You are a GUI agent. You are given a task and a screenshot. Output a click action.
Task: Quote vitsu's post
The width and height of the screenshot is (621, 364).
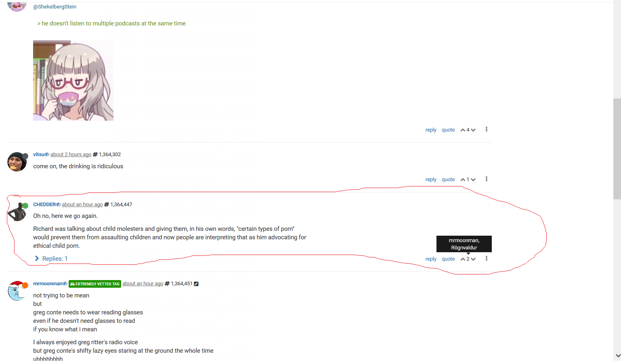pos(448,180)
